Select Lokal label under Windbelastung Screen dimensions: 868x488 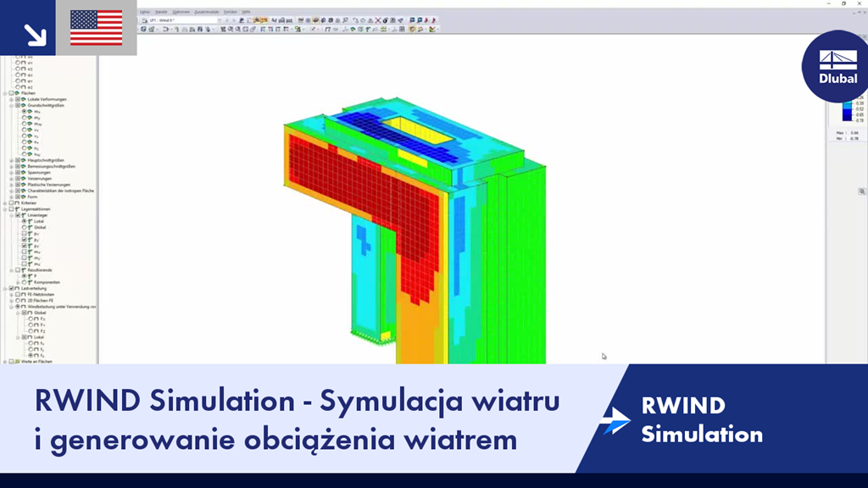tap(39, 337)
